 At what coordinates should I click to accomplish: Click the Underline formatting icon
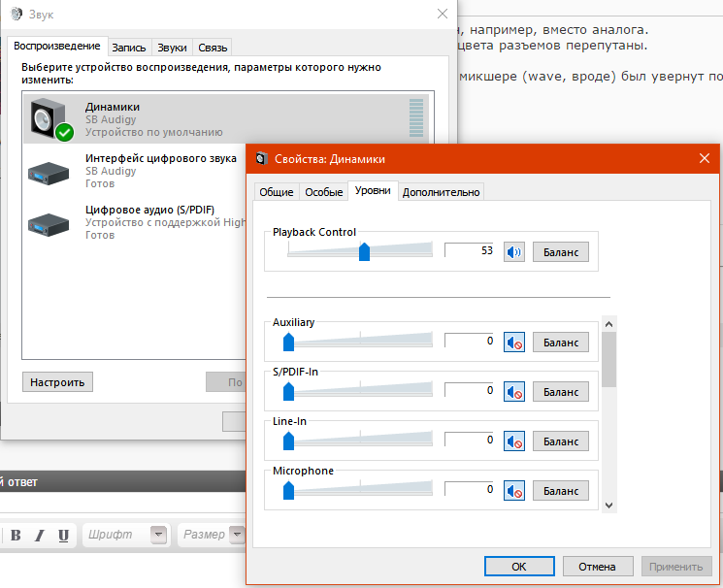point(63,536)
